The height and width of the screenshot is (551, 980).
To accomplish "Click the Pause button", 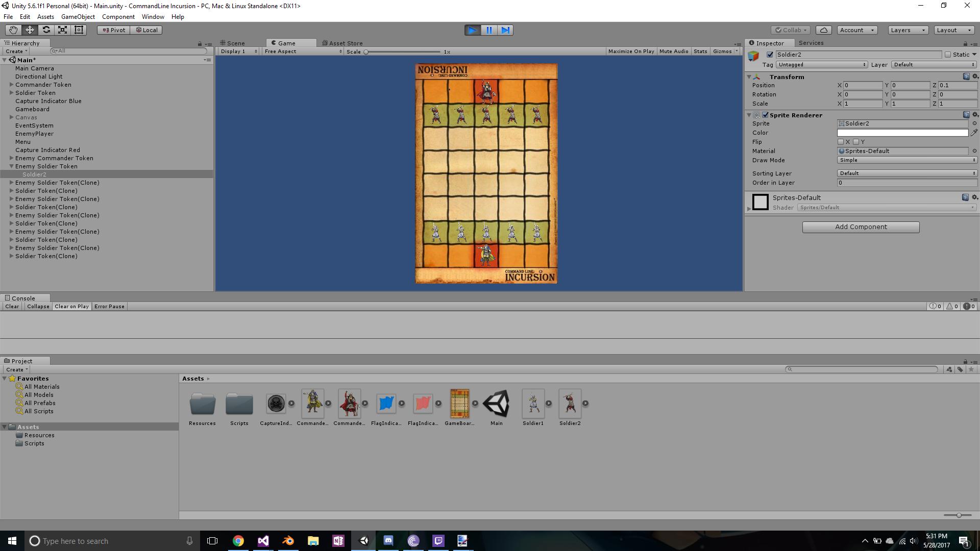I will click(x=489, y=30).
